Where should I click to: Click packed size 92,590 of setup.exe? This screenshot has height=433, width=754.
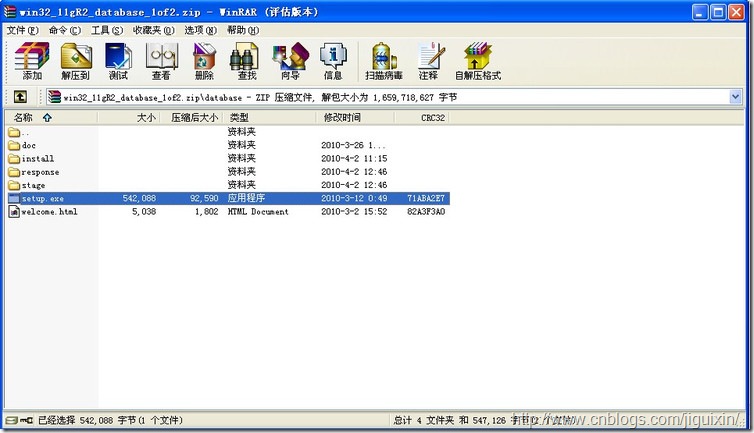click(204, 198)
